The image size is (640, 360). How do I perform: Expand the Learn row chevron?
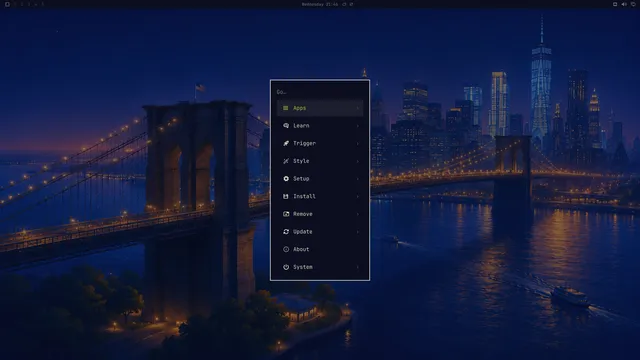point(358,126)
